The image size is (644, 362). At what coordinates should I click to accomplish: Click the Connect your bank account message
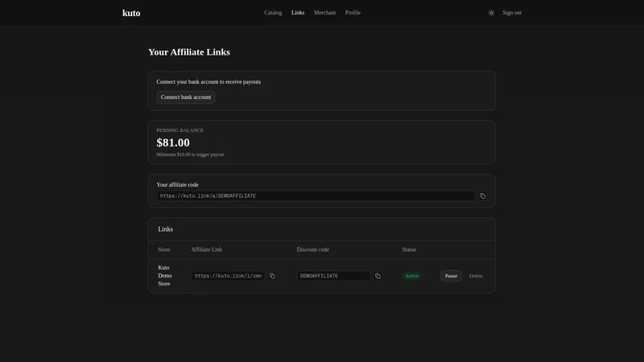208,82
